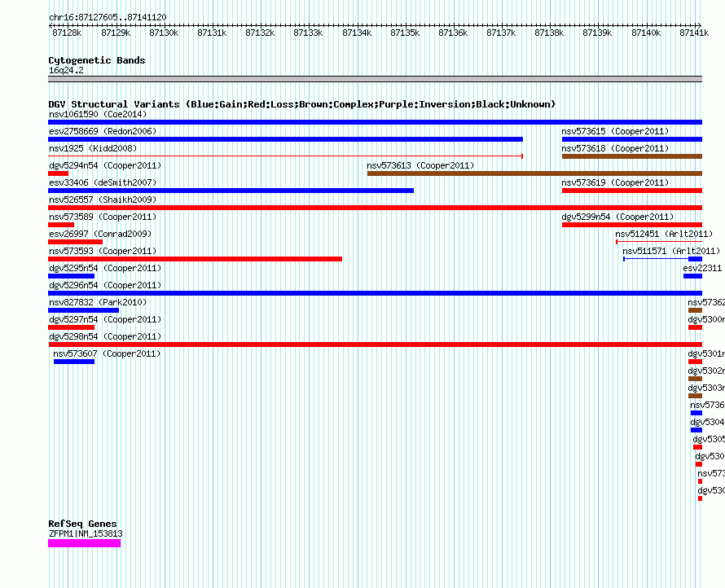Select the nsv573613 (Cooper2011) label
The width and height of the screenshot is (725, 588).
tap(420, 165)
